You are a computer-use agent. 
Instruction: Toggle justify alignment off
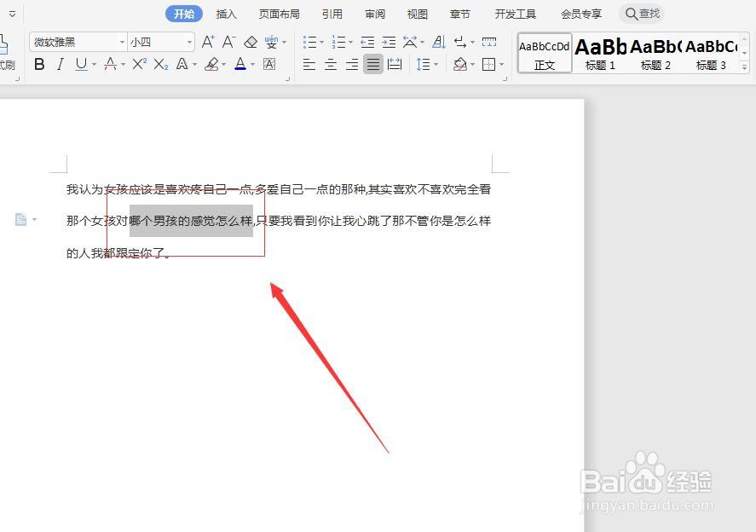[372, 65]
